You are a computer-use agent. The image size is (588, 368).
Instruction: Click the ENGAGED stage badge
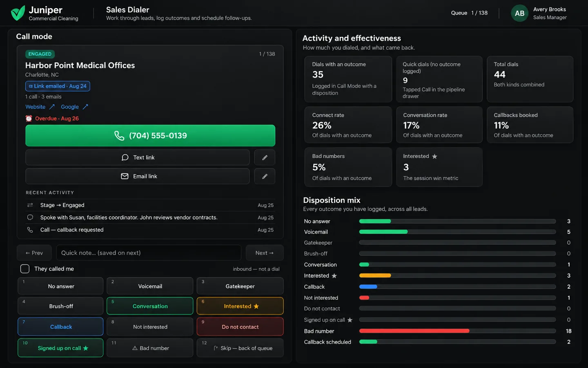(40, 54)
